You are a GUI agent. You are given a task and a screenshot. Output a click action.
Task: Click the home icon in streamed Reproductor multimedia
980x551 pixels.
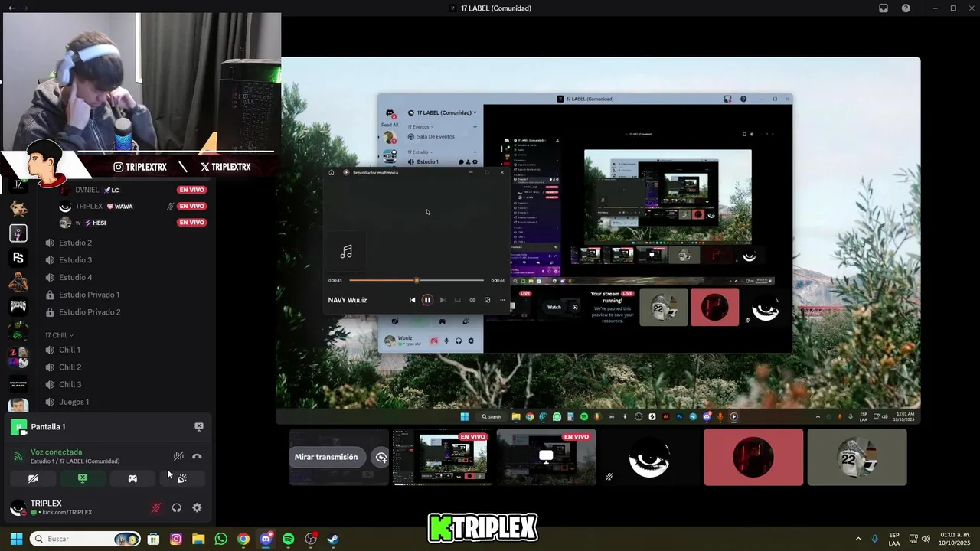click(x=332, y=172)
